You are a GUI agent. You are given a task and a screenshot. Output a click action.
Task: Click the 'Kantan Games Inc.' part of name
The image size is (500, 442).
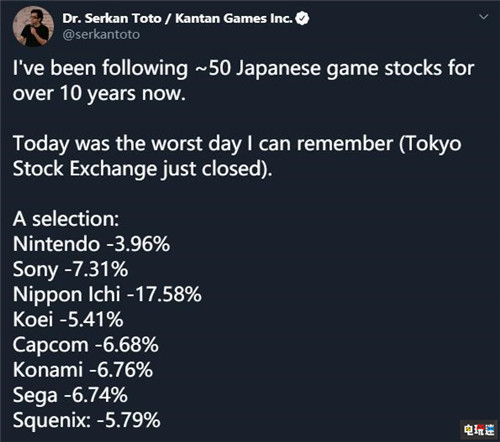234,18
